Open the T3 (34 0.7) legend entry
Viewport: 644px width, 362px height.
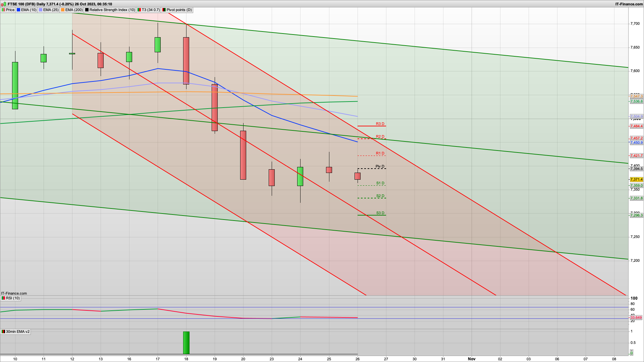coord(149,10)
